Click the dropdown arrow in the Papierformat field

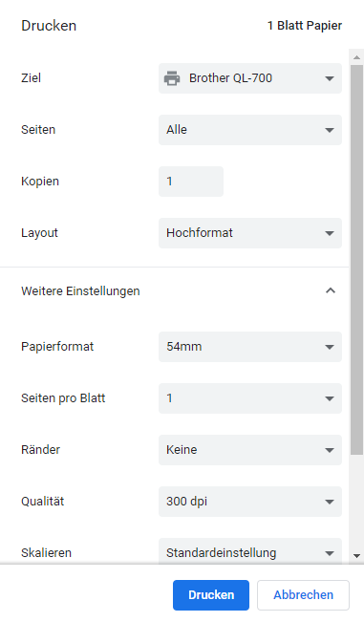330,347
